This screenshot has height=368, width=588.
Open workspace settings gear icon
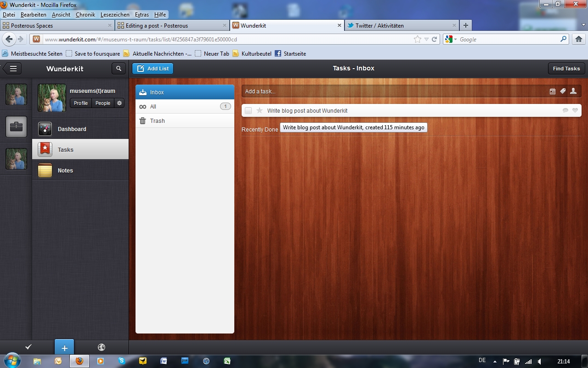(x=119, y=103)
